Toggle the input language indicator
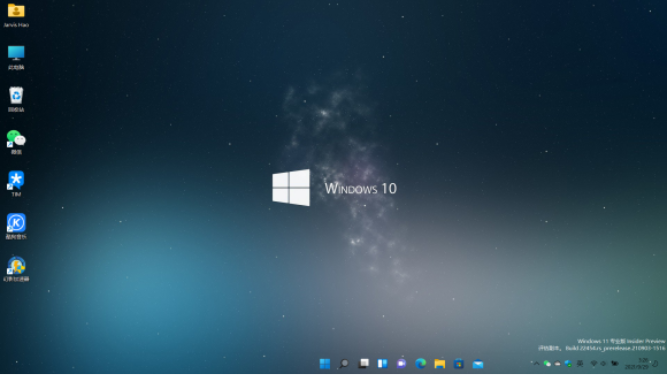The width and height of the screenshot is (667, 375). [580, 364]
